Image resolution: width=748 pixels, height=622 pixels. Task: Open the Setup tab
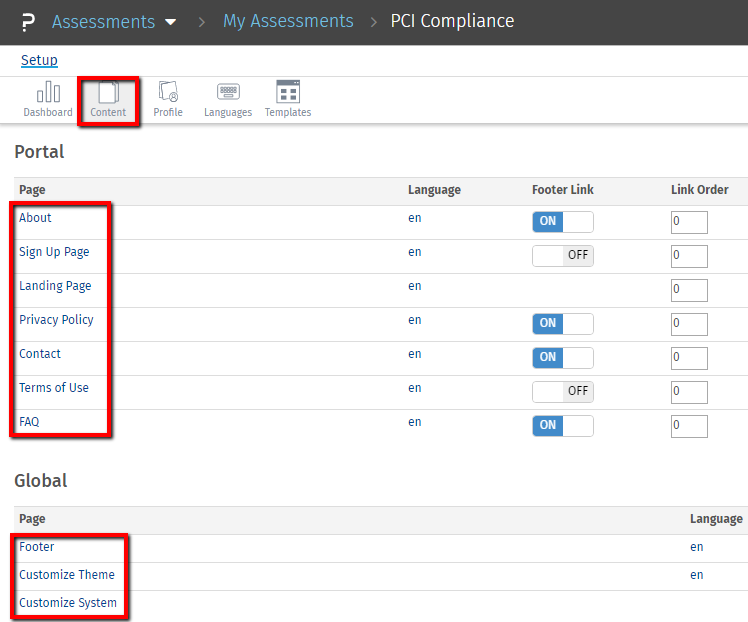tap(39, 60)
